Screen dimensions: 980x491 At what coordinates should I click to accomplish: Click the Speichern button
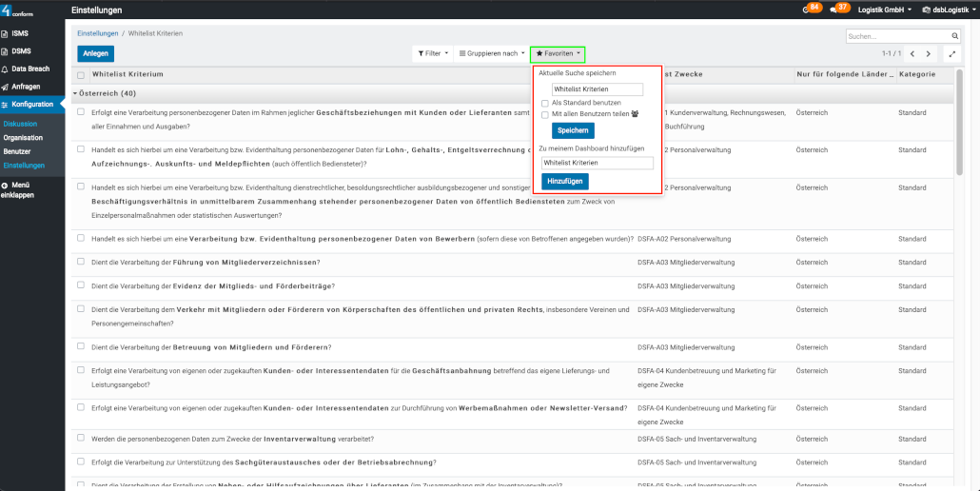[x=572, y=130]
